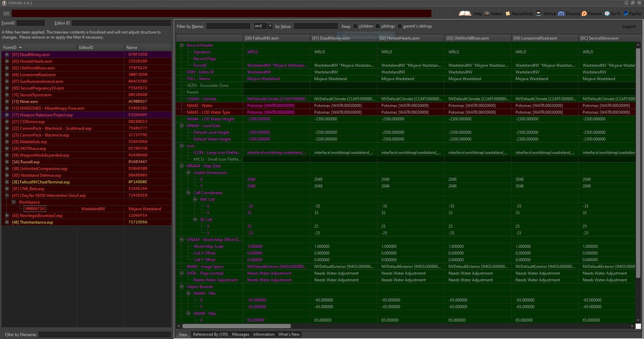Focus the filter by Value field
The height and width of the screenshot is (339, 644).
tap(316, 26)
